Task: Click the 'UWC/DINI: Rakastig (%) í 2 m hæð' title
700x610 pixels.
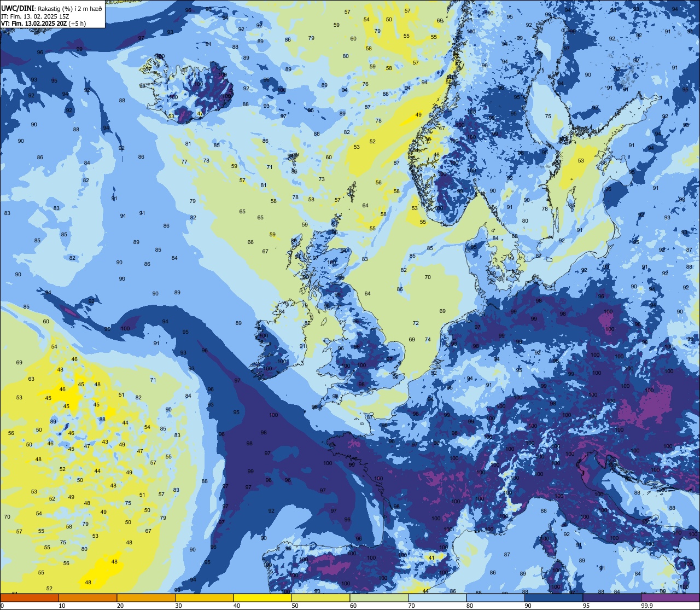Action: pos(51,8)
